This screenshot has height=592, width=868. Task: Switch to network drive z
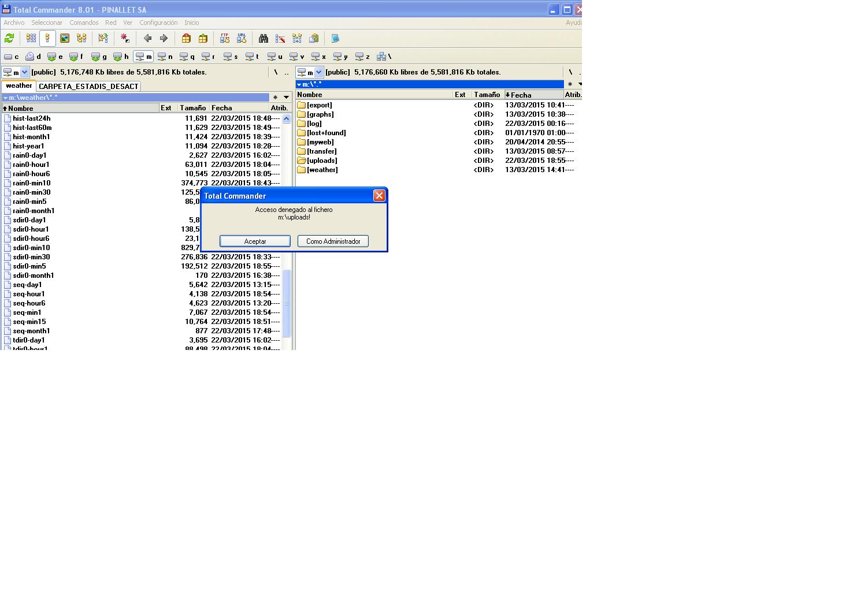point(363,57)
